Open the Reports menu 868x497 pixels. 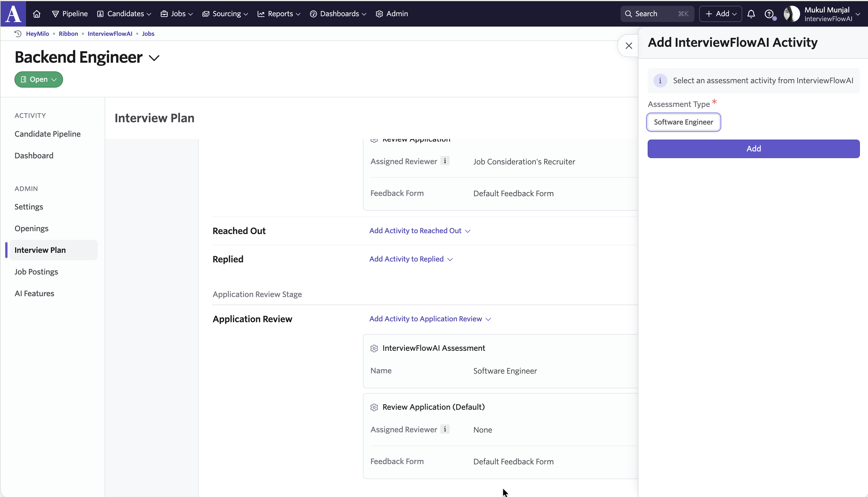[279, 14]
